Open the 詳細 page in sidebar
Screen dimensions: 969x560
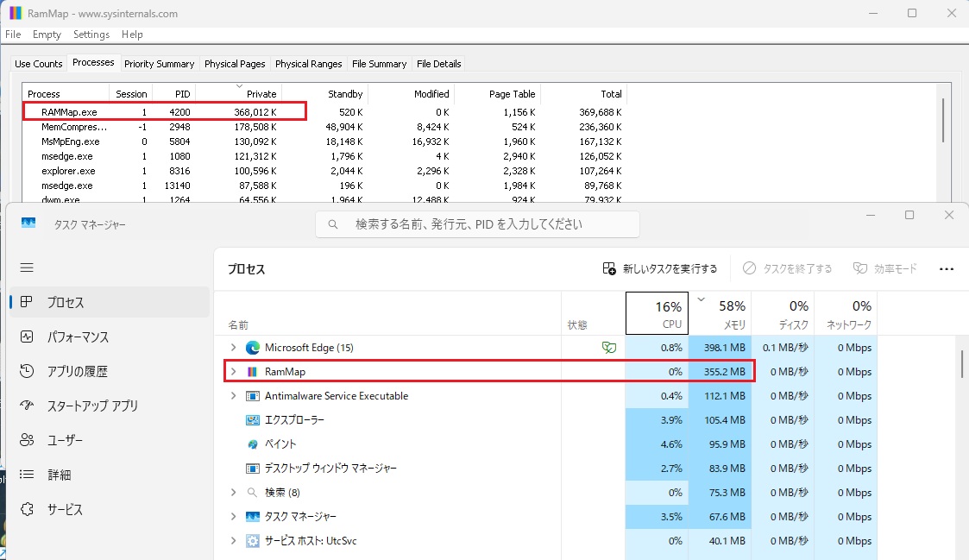(110, 475)
